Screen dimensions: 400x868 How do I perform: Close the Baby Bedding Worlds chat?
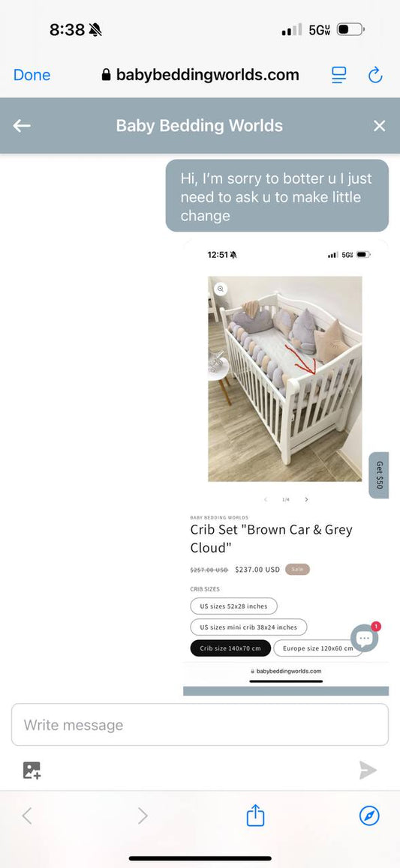(x=380, y=126)
